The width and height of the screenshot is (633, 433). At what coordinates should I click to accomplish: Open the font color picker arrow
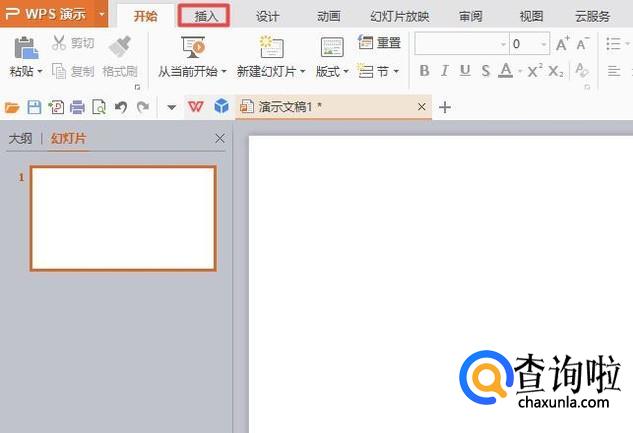[520, 71]
